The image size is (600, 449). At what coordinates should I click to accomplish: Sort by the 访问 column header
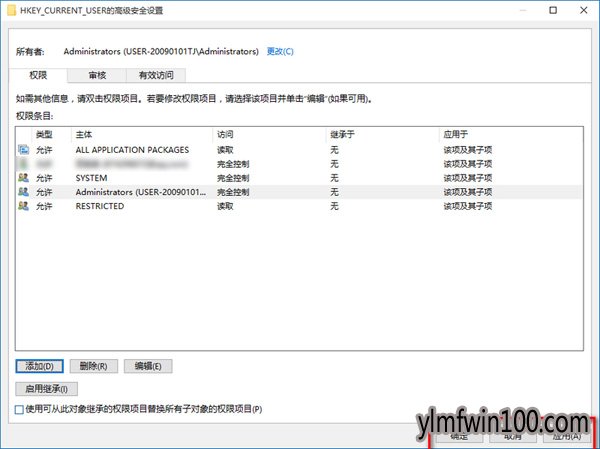pyautogui.click(x=269, y=134)
